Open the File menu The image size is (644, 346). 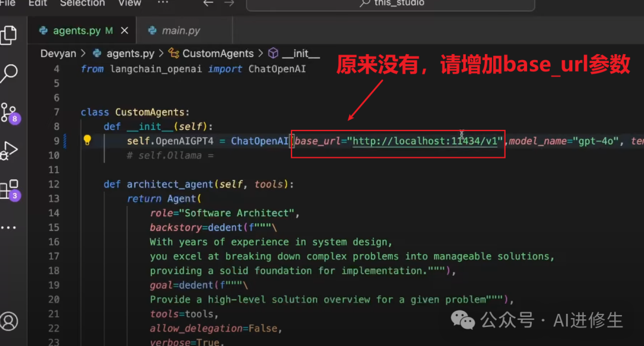coord(8,4)
